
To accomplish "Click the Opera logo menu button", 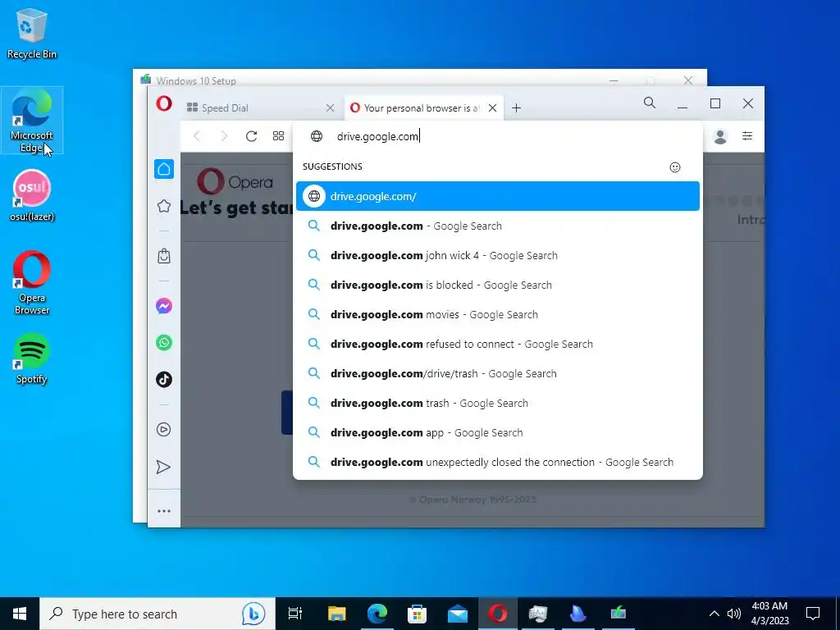I will tap(164, 103).
